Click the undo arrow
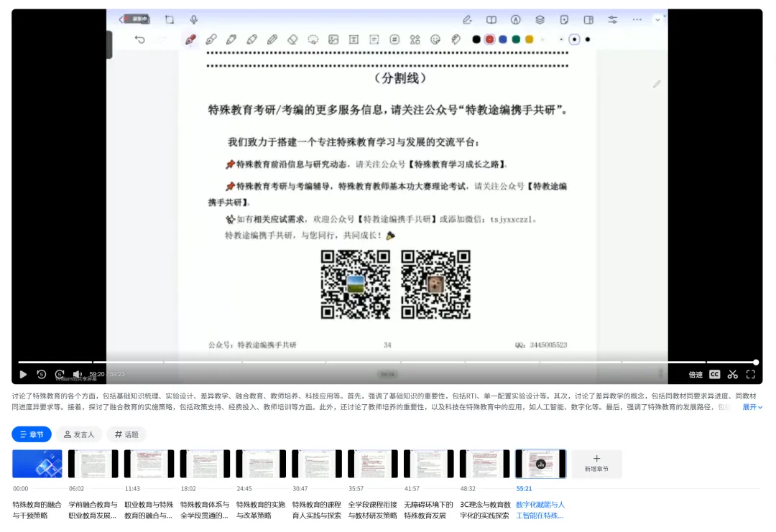The width and height of the screenshot is (776, 532). click(140, 39)
